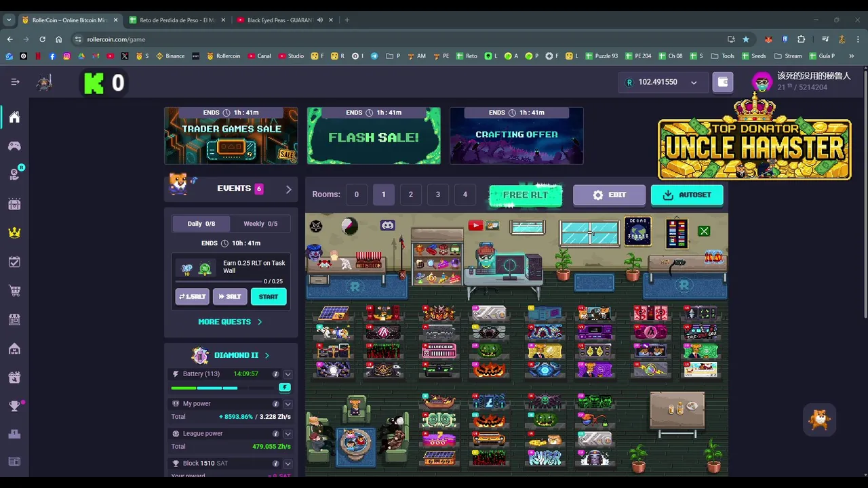Image resolution: width=868 pixels, height=488 pixels.
Task: Open the trophy leaderboard sidebar icon
Action: pyautogui.click(x=14, y=406)
